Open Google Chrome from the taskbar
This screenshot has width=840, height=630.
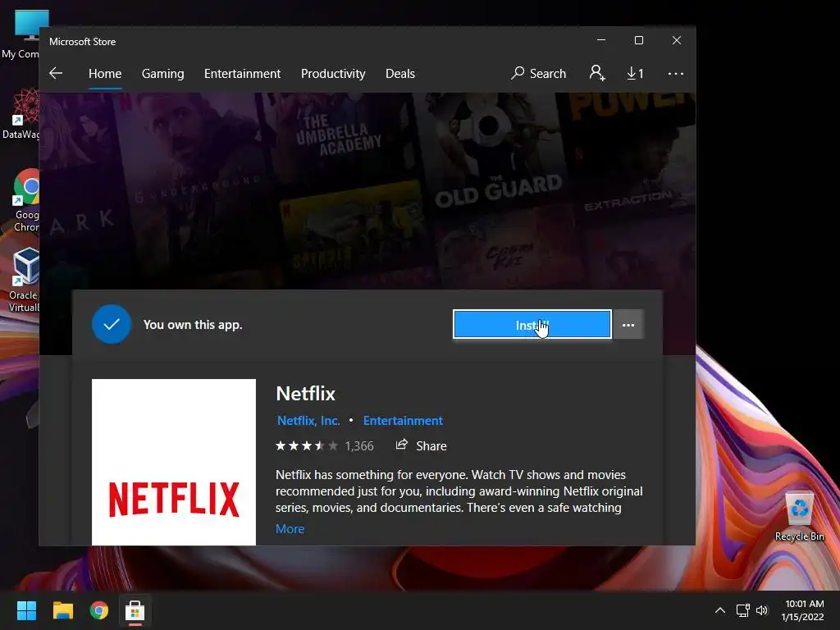(99, 610)
